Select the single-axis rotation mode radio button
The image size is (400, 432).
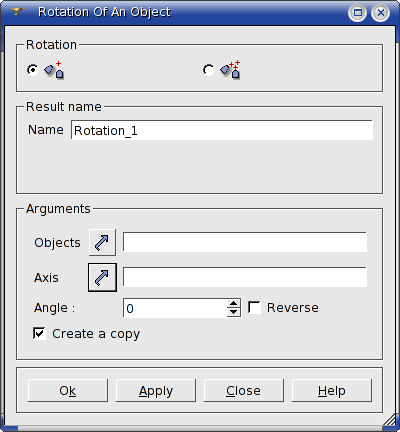point(33,70)
